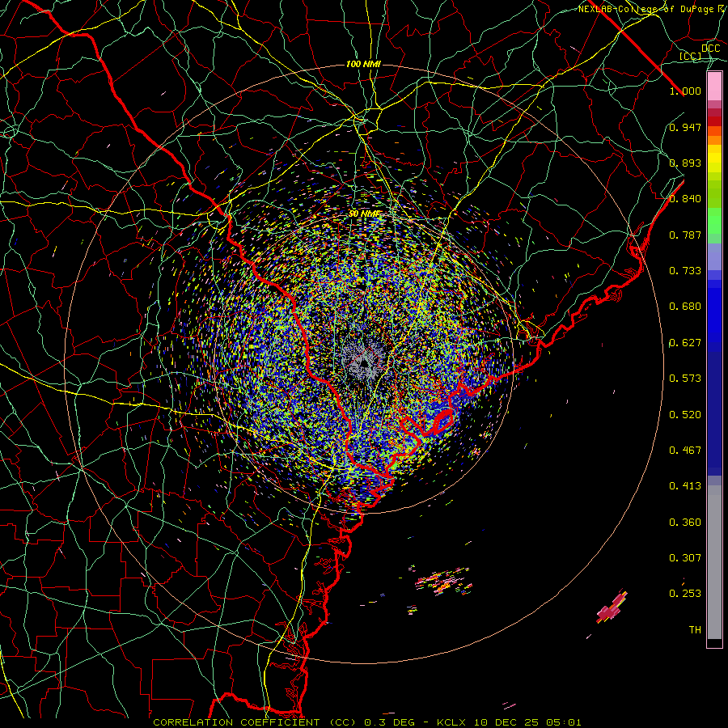Click the 0.253 color scale value
This screenshot has height=728, width=728.
click(685, 594)
